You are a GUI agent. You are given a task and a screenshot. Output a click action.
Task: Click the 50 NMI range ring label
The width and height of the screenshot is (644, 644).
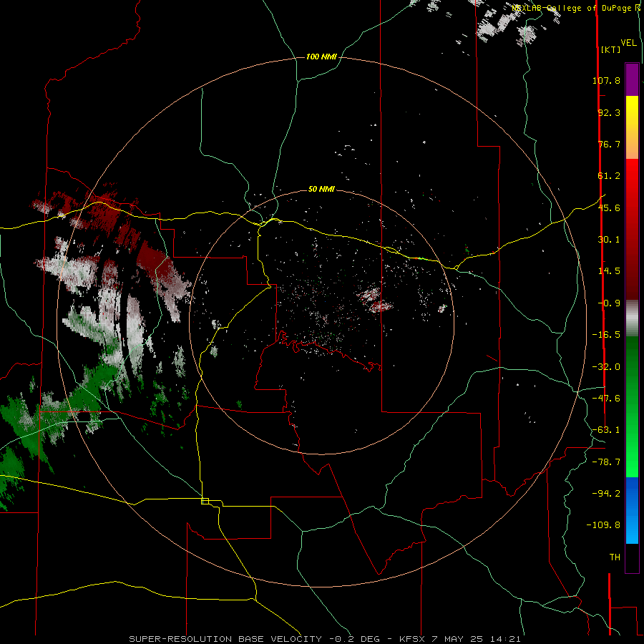[x=321, y=189]
